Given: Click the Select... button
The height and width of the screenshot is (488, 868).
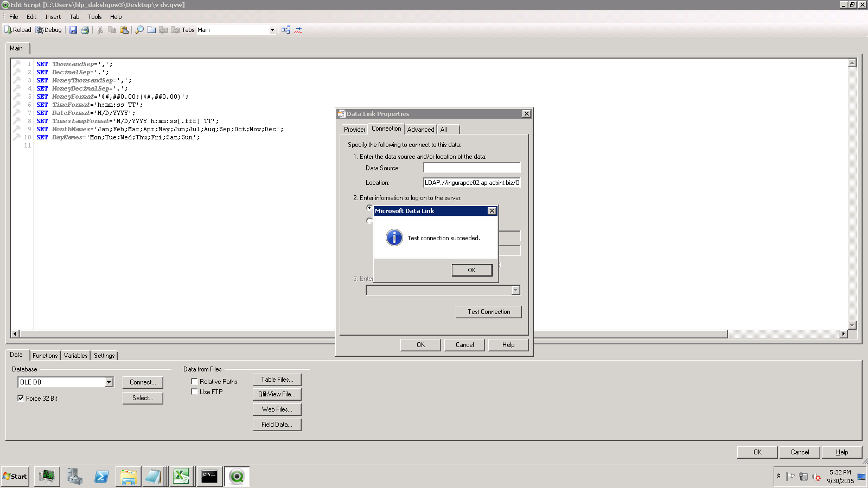Looking at the screenshot, I should pyautogui.click(x=143, y=398).
